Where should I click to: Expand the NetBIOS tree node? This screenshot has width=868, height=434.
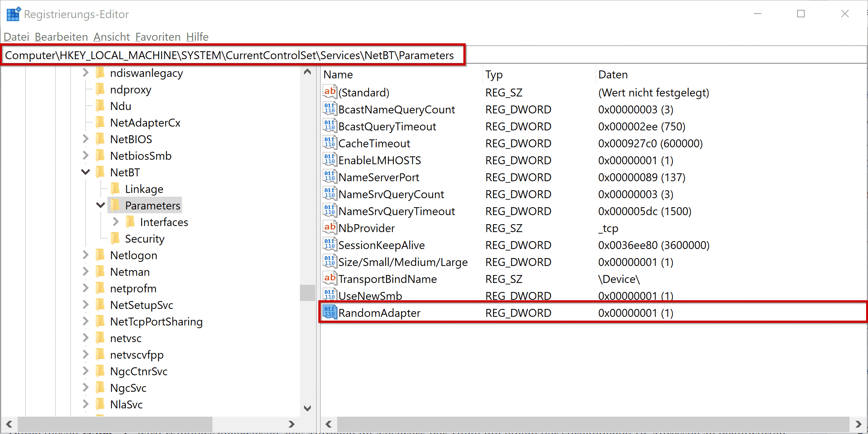click(x=86, y=139)
